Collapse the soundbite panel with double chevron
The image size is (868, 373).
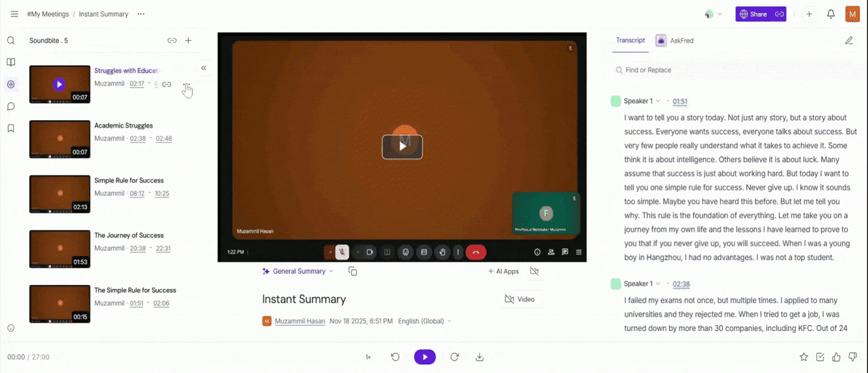coord(203,68)
